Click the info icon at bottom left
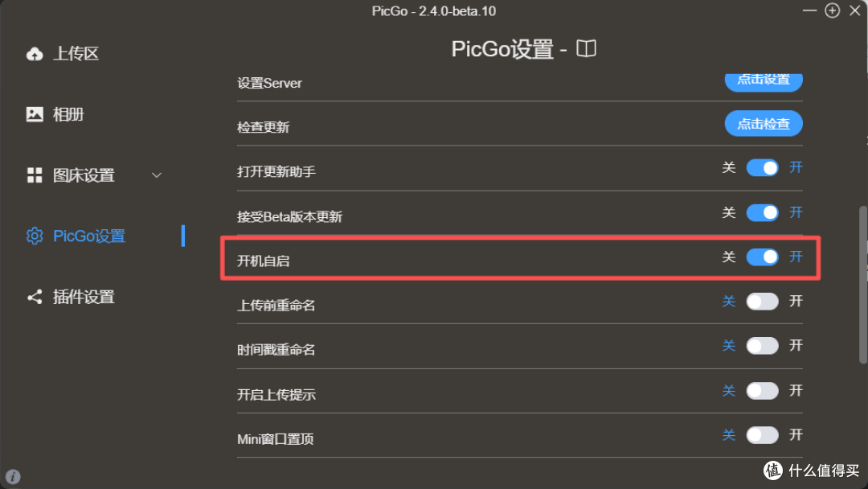 (x=14, y=475)
